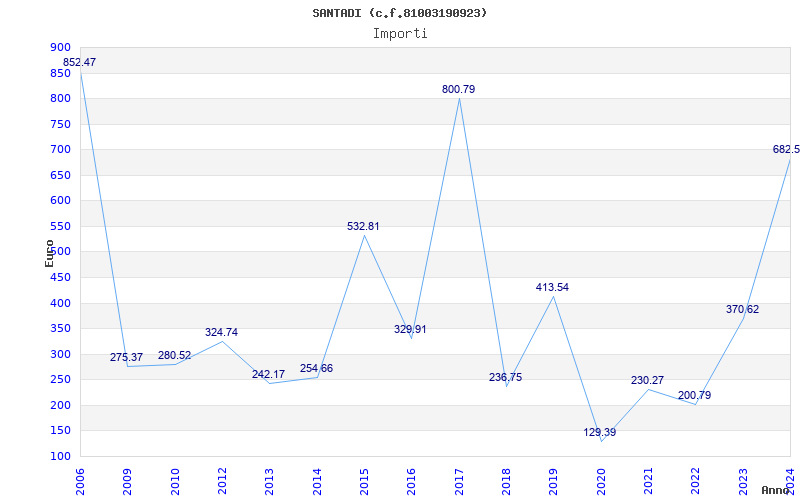The height and width of the screenshot is (500, 800).
Task: Click the 324.74 value label
Action: (x=221, y=332)
